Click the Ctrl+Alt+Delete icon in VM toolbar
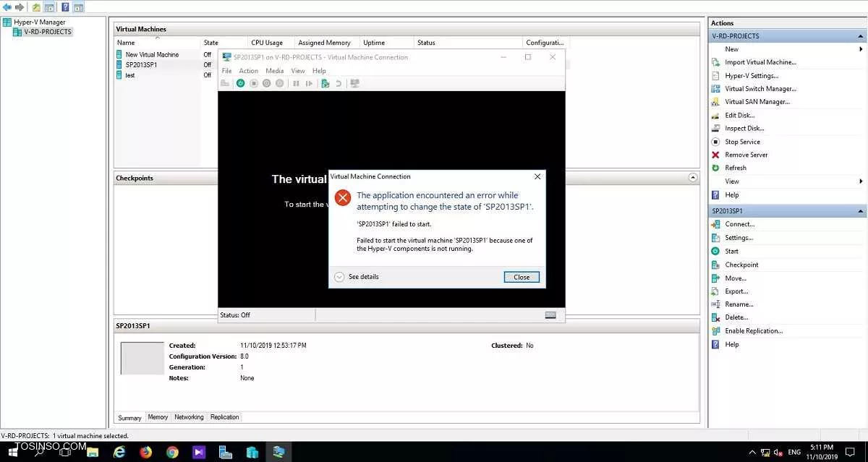The width and height of the screenshot is (868, 462). [x=226, y=84]
